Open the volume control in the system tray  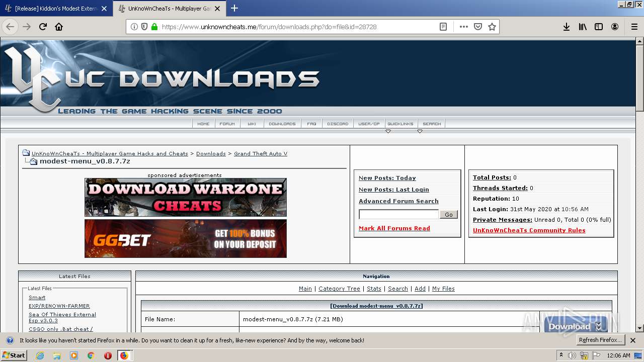(572, 355)
